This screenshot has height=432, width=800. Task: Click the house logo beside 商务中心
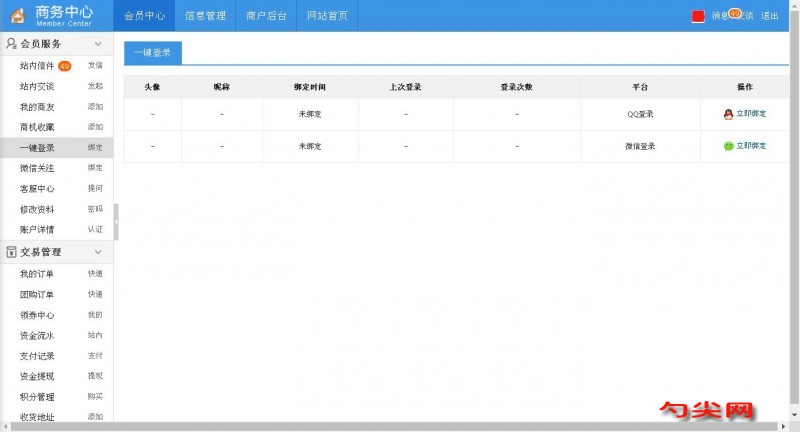[x=18, y=15]
